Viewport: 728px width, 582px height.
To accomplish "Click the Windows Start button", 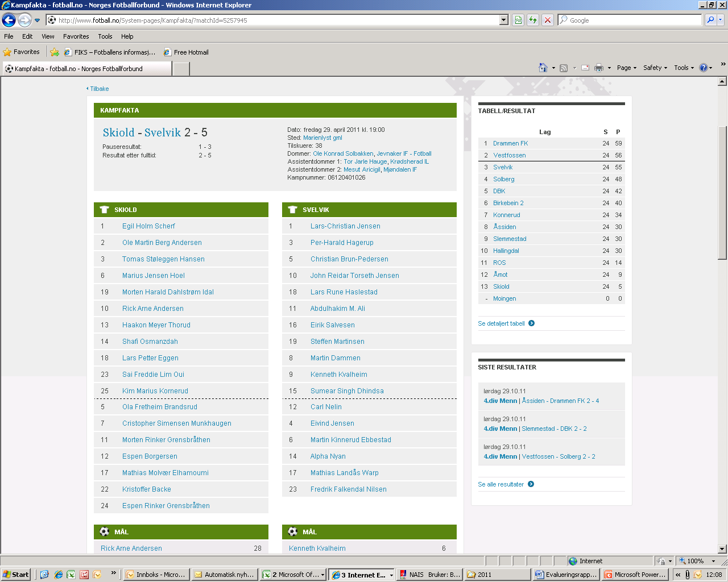I will pos(15,575).
